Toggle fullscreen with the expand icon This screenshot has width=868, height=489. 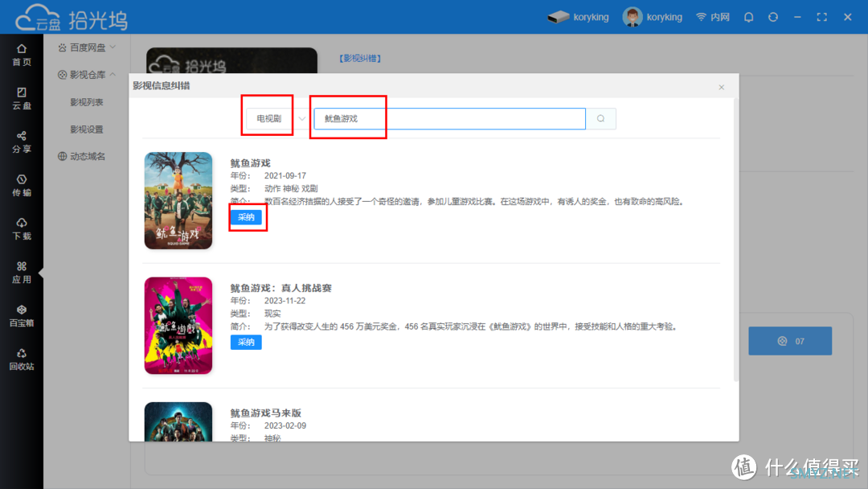pyautogui.click(x=822, y=17)
